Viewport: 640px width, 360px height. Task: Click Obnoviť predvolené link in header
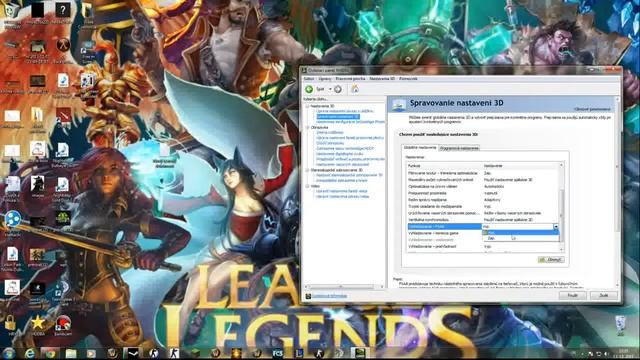(x=592, y=109)
